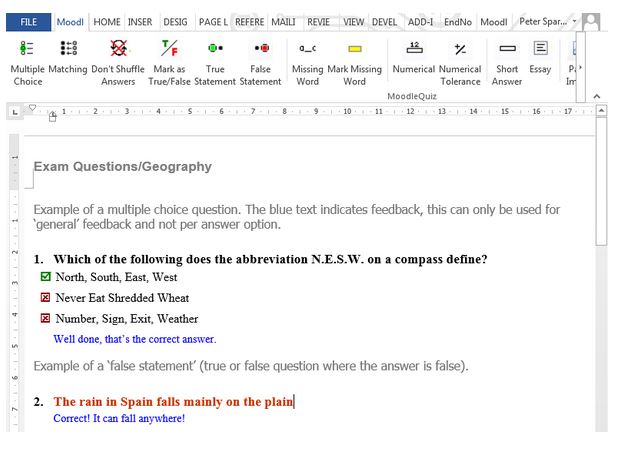Open the FILE tab
Screen dimensions: 618x451
pos(28,22)
